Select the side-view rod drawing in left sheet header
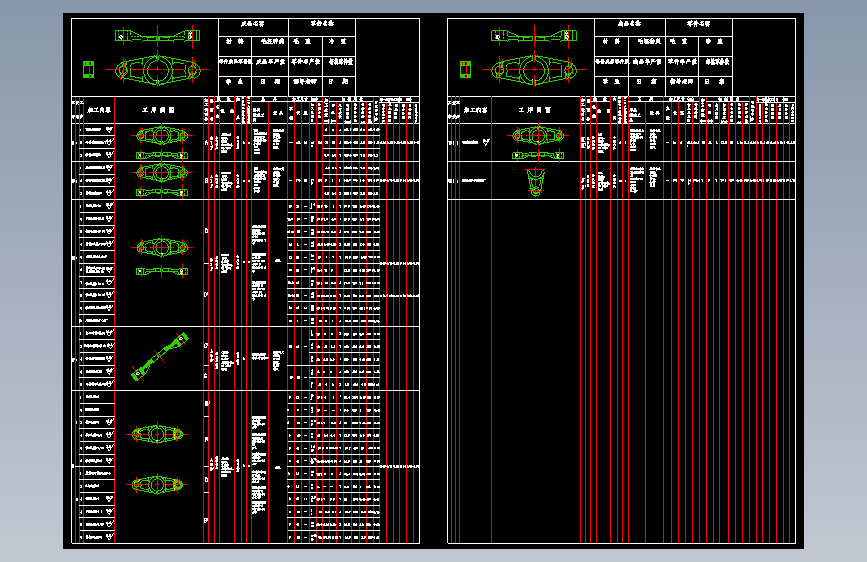 coord(158,36)
